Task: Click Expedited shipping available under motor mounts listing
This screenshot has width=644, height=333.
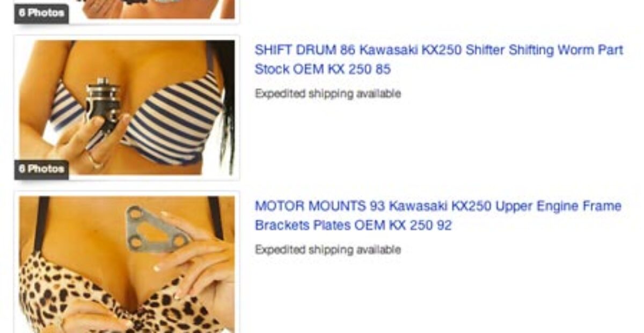Action: pyautogui.click(x=328, y=249)
